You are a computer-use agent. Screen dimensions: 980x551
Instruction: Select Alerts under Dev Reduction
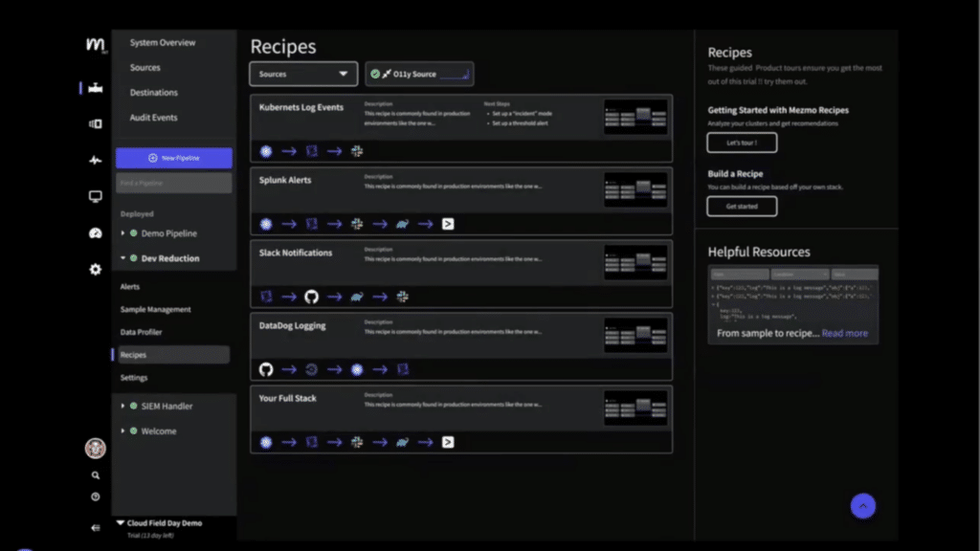coord(130,287)
